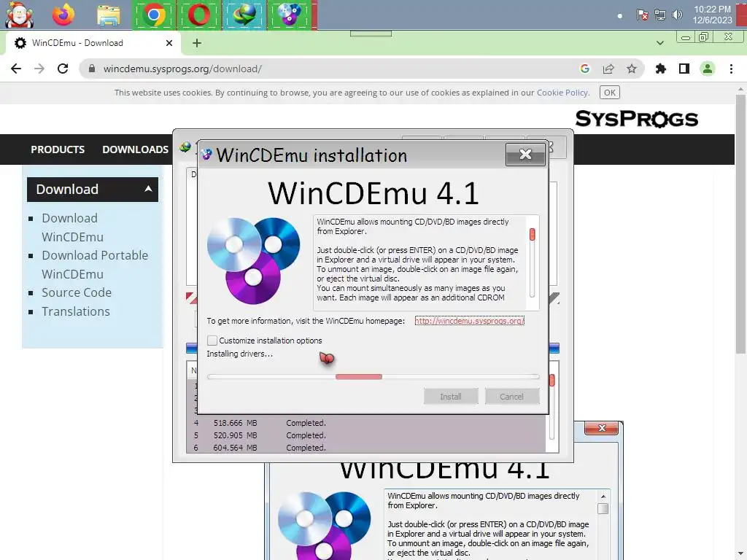
Task: Click the Google icon in address bar
Action: [585, 69]
